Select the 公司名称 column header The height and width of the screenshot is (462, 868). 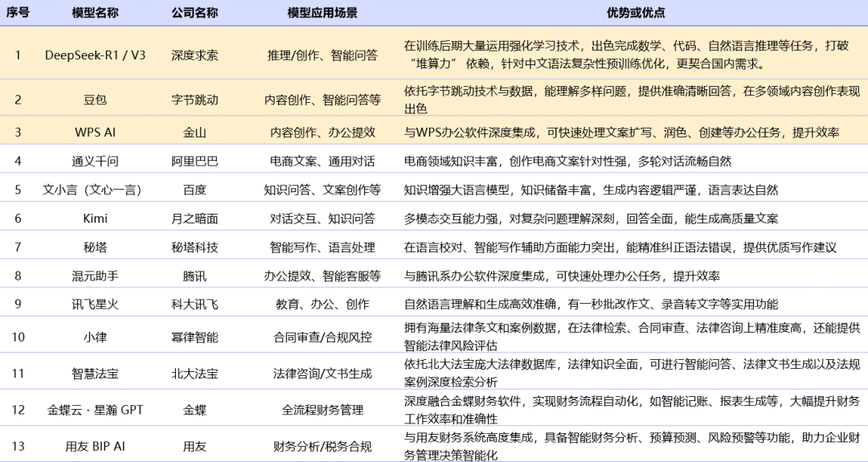194,12
